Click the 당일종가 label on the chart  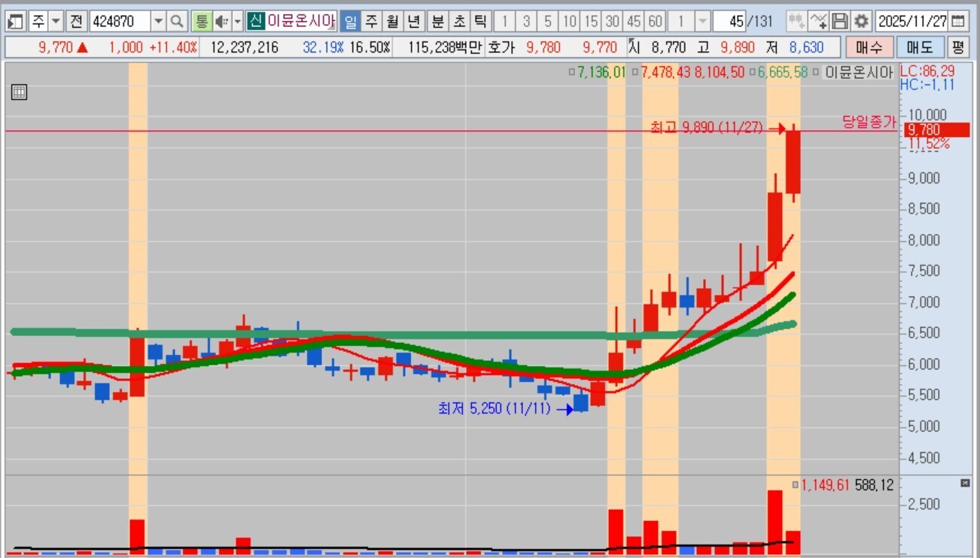(869, 122)
